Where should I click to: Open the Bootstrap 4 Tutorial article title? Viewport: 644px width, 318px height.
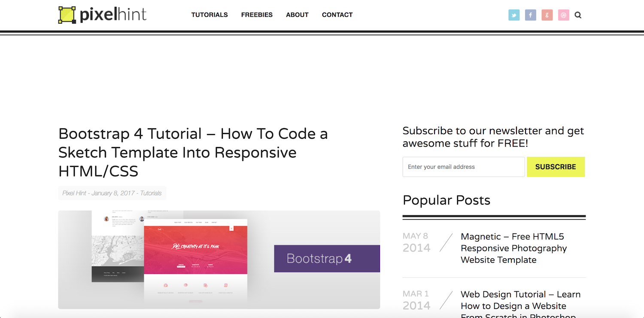pos(193,153)
